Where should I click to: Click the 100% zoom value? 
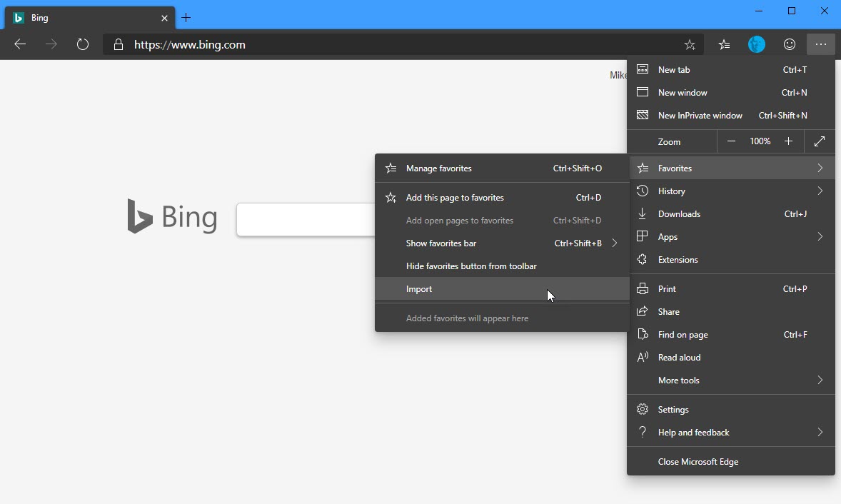[760, 141]
